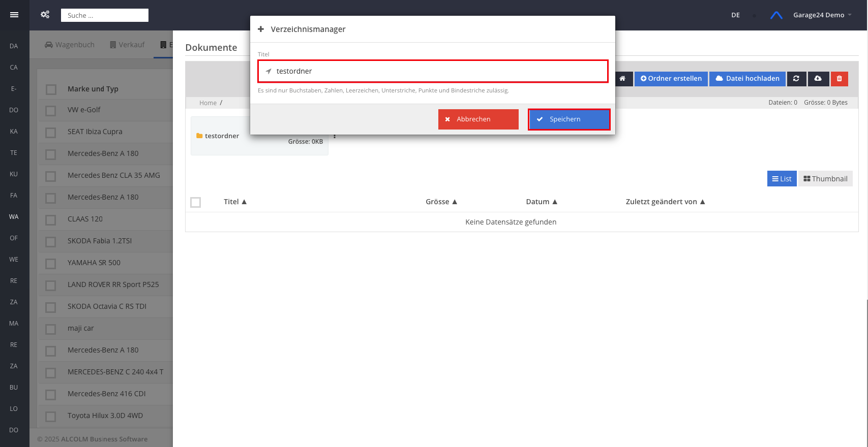
Task: Click the hamburger menu icon
Action: (14, 15)
